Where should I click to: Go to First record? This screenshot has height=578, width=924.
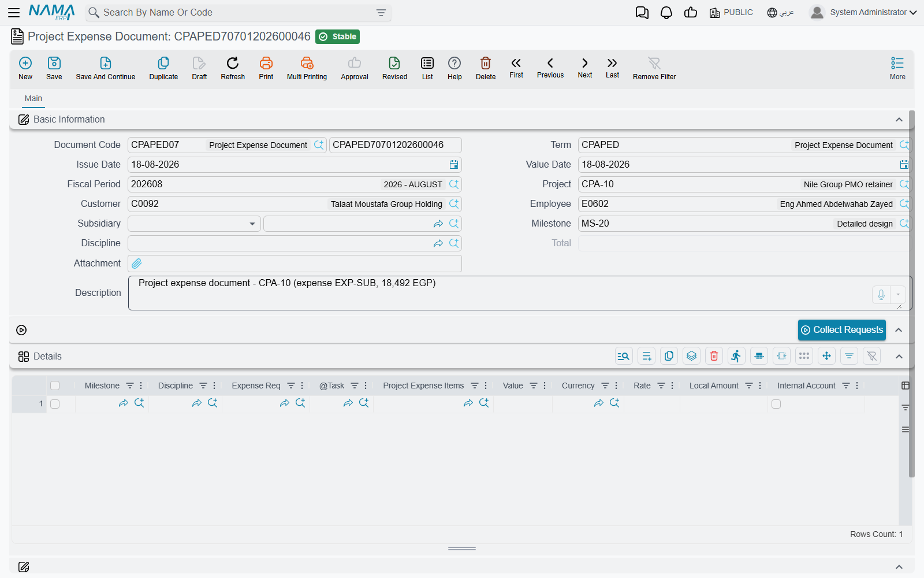[516, 67]
